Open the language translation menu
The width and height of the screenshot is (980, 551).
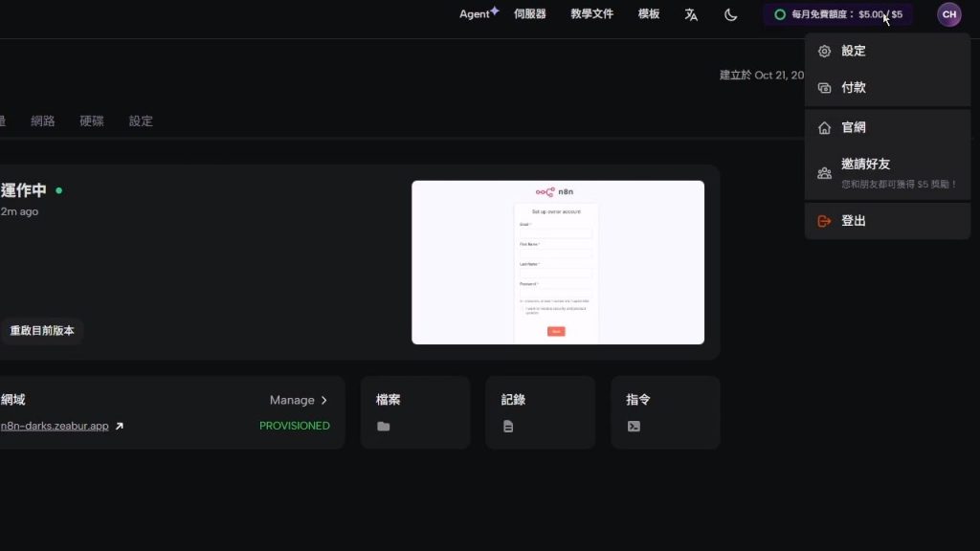[692, 15]
